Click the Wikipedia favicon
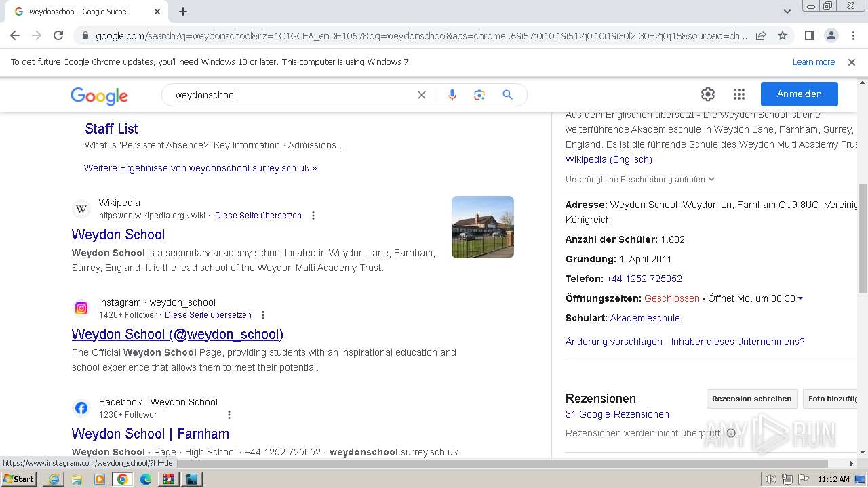 [81, 209]
